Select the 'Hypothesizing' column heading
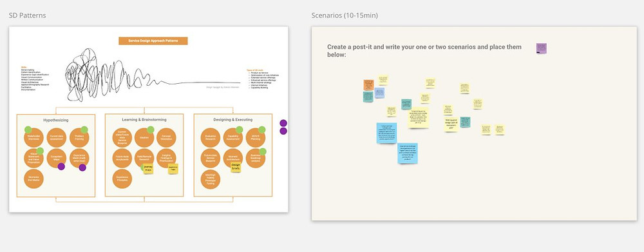 coord(56,120)
